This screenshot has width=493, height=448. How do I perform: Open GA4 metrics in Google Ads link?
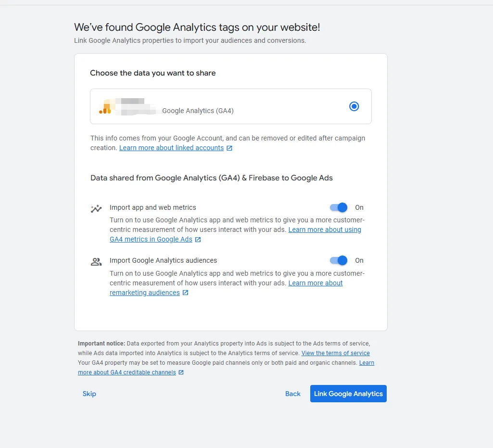151,240
